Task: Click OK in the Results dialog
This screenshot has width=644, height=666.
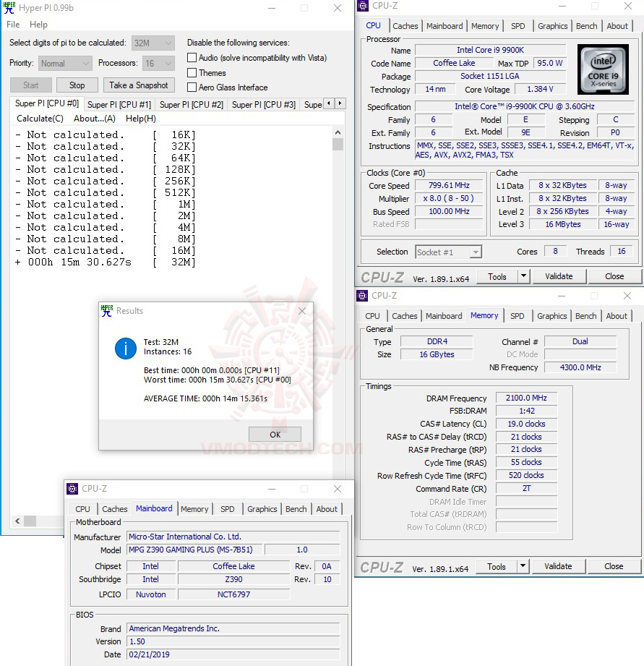Action: coord(275,435)
